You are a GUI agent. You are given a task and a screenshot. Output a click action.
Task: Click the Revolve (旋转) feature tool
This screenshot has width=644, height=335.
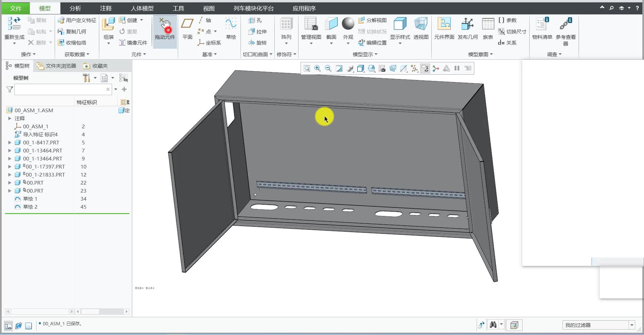point(257,43)
